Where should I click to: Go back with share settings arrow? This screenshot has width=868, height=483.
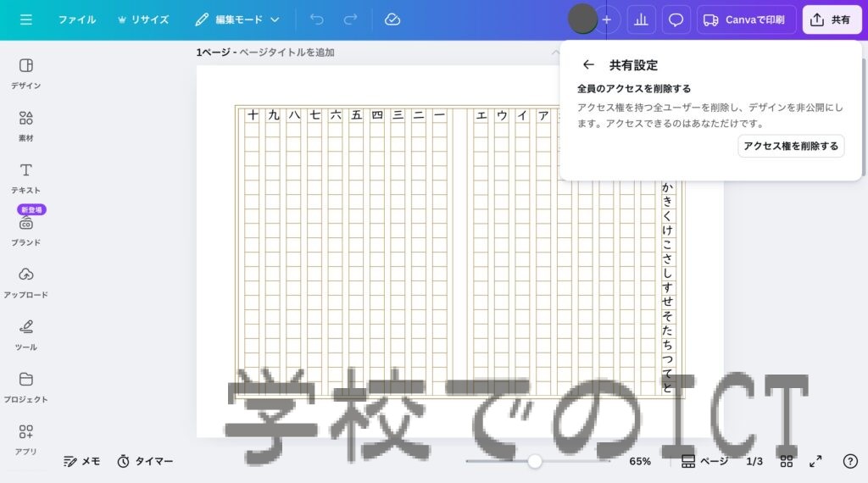(588, 64)
